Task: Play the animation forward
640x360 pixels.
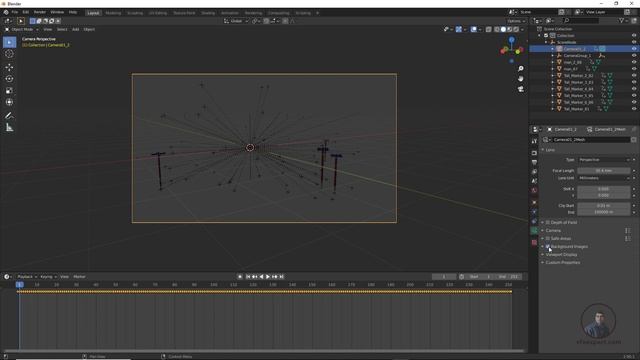Action: (268, 277)
